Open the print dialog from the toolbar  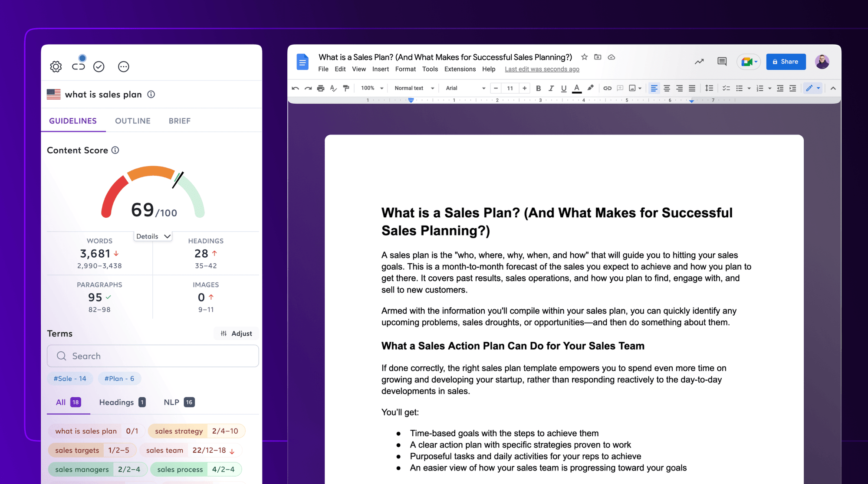pos(321,88)
